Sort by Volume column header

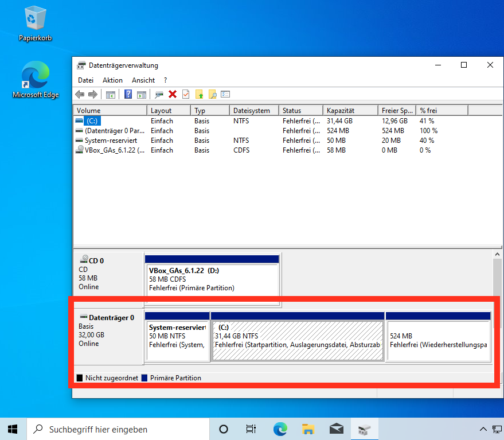click(x=110, y=110)
